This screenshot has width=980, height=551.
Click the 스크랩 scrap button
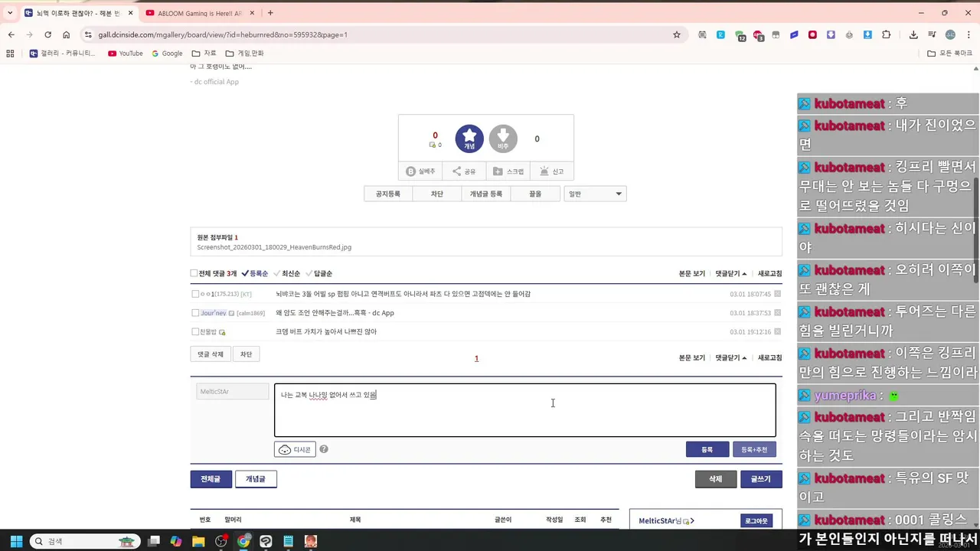(508, 171)
